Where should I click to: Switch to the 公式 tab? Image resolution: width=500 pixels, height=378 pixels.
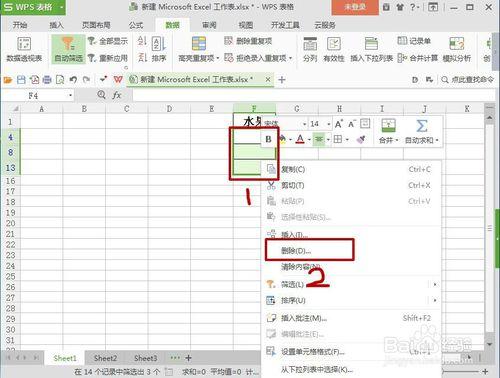tap(136, 25)
